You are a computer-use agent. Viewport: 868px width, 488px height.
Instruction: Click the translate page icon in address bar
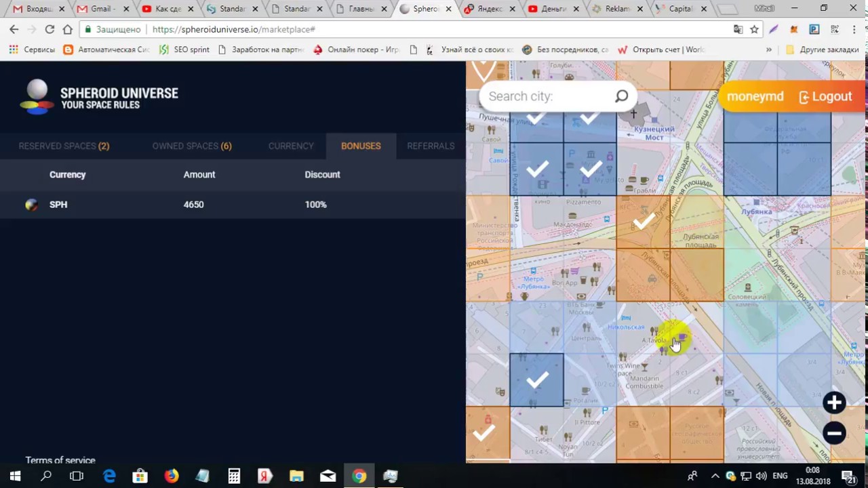click(x=738, y=30)
